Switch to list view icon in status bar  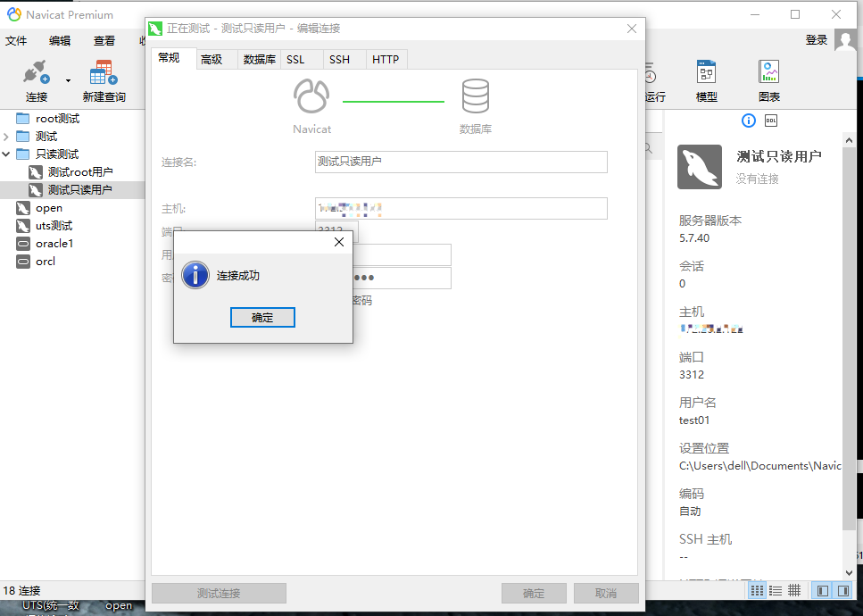[776, 591]
